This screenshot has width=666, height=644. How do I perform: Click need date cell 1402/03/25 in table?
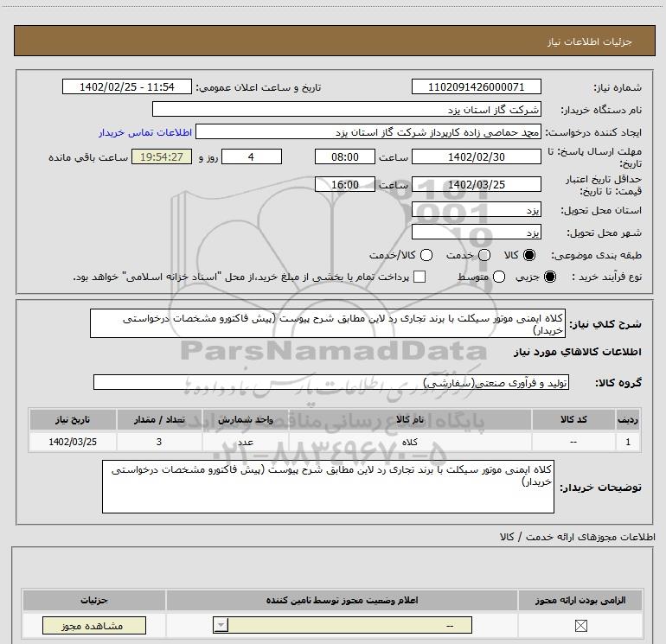click(73, 442)
